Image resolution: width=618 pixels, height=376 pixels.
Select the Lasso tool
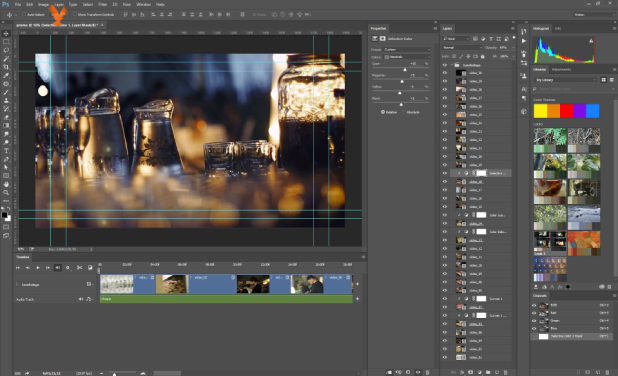pyautogui.click(x=6, y=50)
